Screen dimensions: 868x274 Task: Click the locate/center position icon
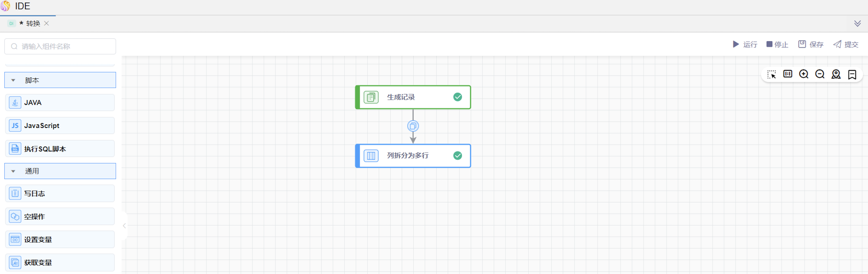pyautogui.click(x=836, y=74)
